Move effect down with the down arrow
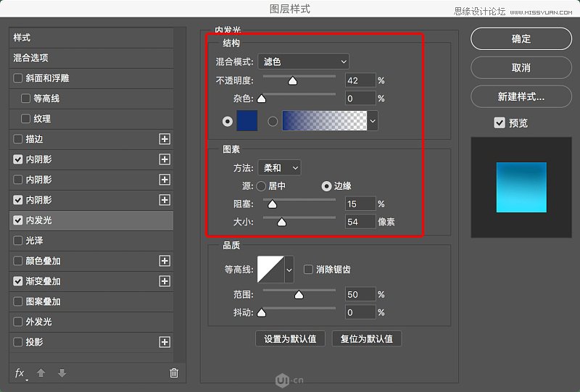 [62, 372]
